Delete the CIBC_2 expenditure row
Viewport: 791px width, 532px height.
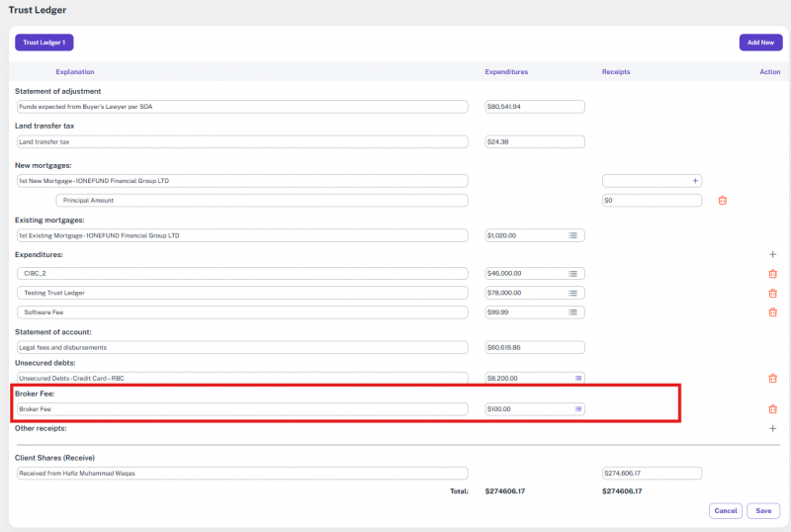(x=772, y=274)
